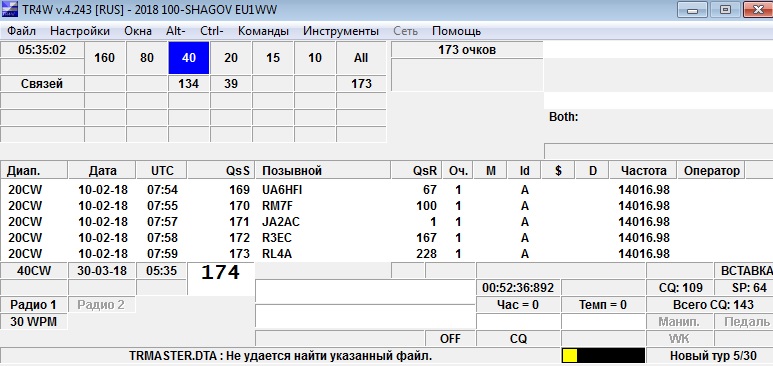
Task: Click the Час = 0 rate indicator
Action: point(518,305)
